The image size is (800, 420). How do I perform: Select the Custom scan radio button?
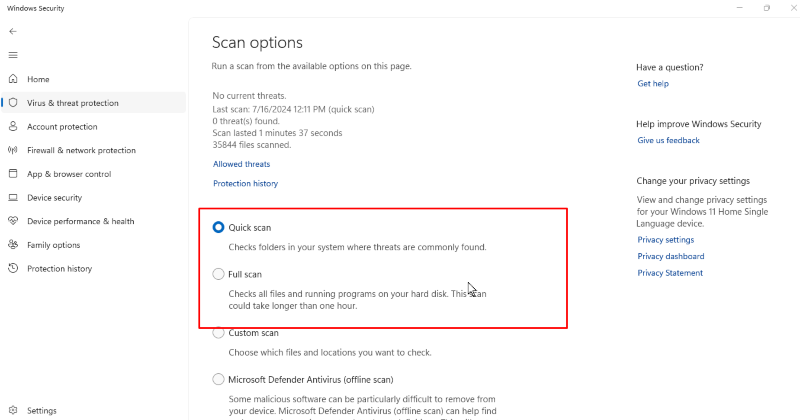point(218,333)
